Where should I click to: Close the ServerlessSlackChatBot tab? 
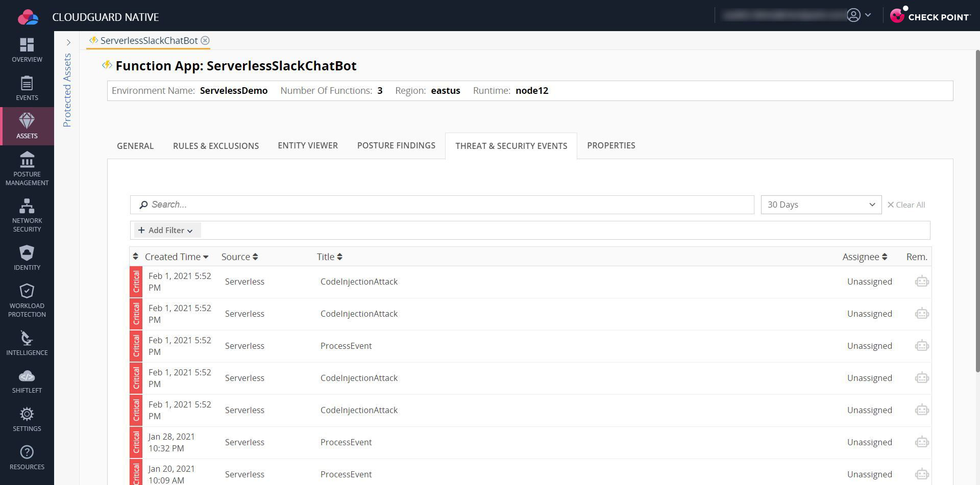coord(205,40)
